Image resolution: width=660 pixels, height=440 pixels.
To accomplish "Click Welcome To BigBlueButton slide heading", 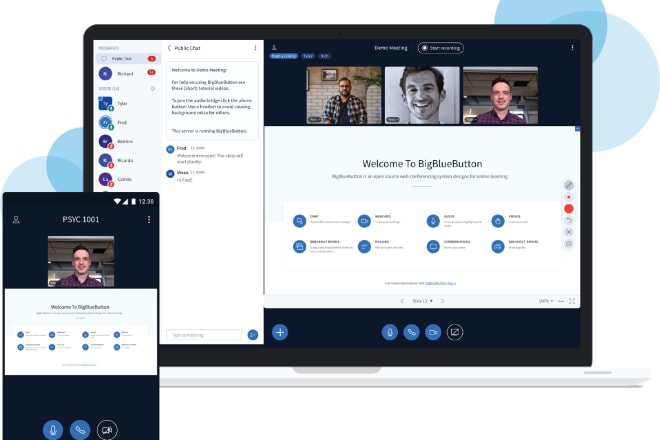I will pyautogui.click(x=422, y=164).
